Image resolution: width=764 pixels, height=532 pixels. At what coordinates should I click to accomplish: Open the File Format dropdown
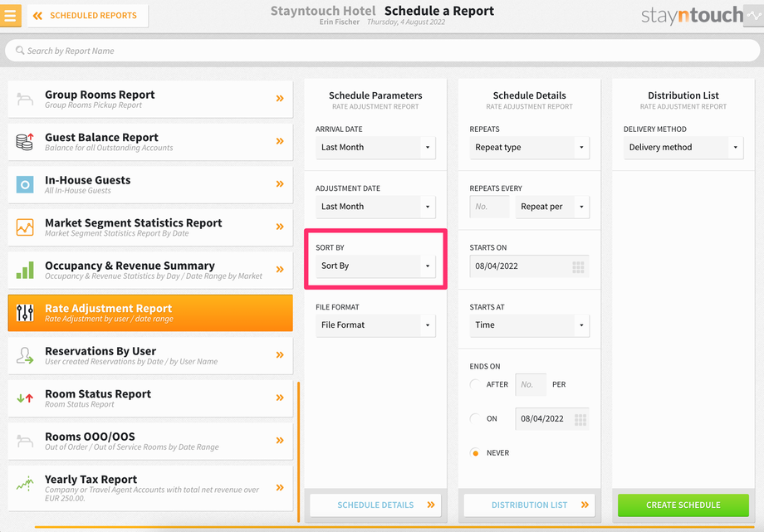[375, 325]
